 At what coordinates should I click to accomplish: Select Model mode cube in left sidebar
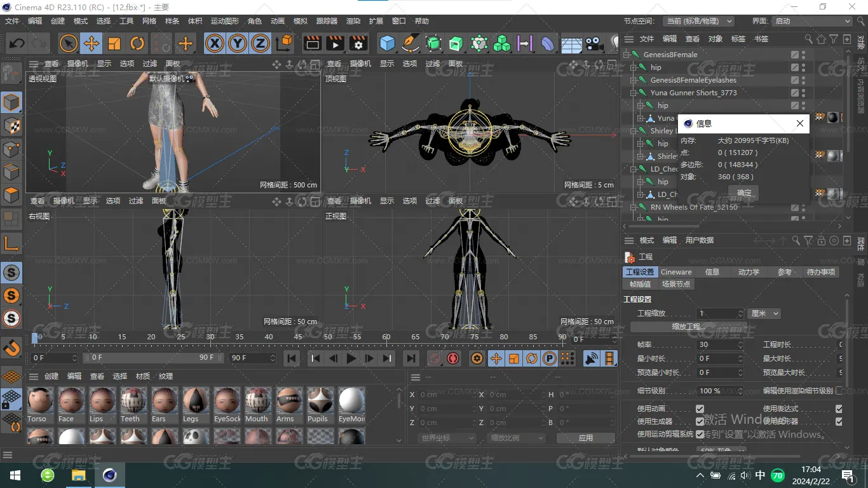click(x=11, y=103)
